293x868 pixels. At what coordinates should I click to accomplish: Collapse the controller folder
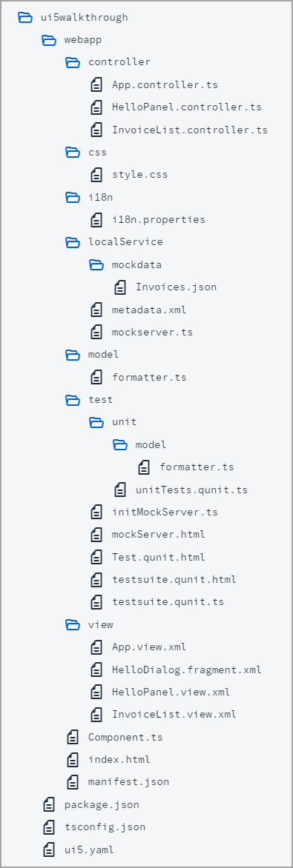tap(73, 62)
